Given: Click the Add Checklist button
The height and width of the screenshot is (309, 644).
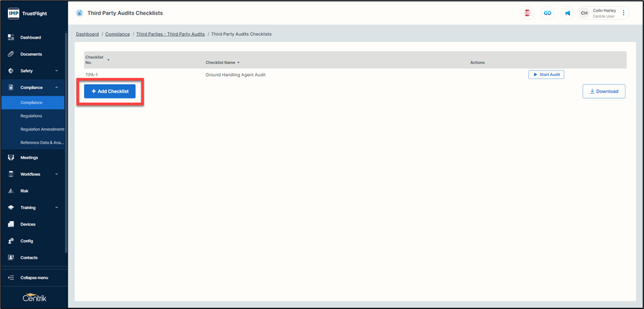Looking at the screenshot, I should tap(110, 91).
